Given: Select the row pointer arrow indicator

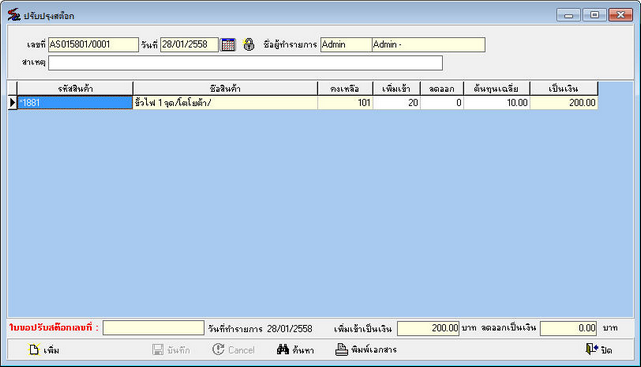Looking at the screenshot, I should (12, 103).
